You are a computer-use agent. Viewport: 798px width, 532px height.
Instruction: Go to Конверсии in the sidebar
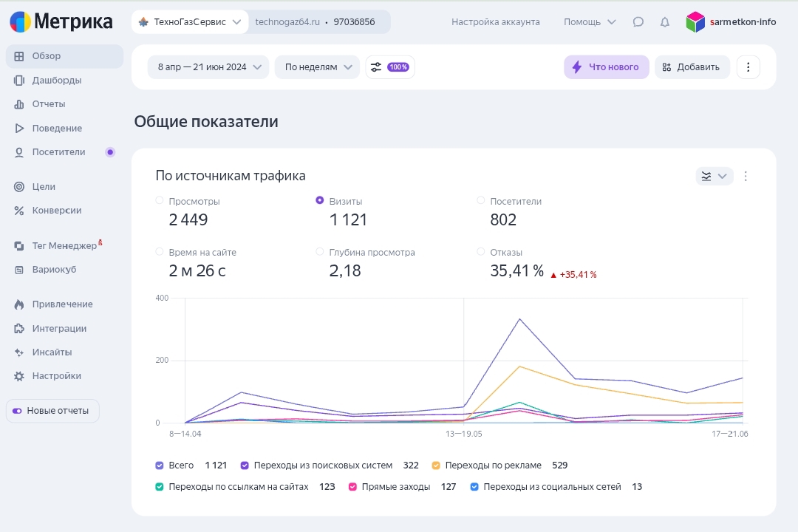[56, 211]
